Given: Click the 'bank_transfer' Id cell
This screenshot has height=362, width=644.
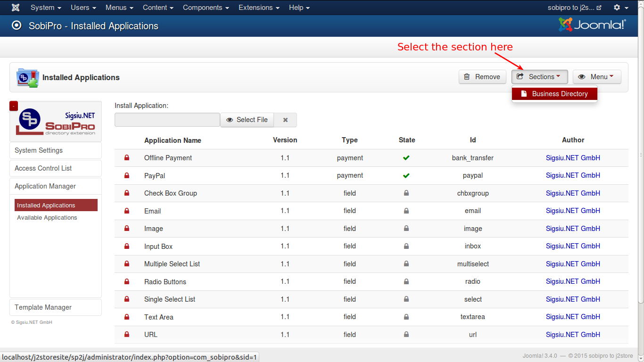Looking at the screenshot, I should 472,158.
